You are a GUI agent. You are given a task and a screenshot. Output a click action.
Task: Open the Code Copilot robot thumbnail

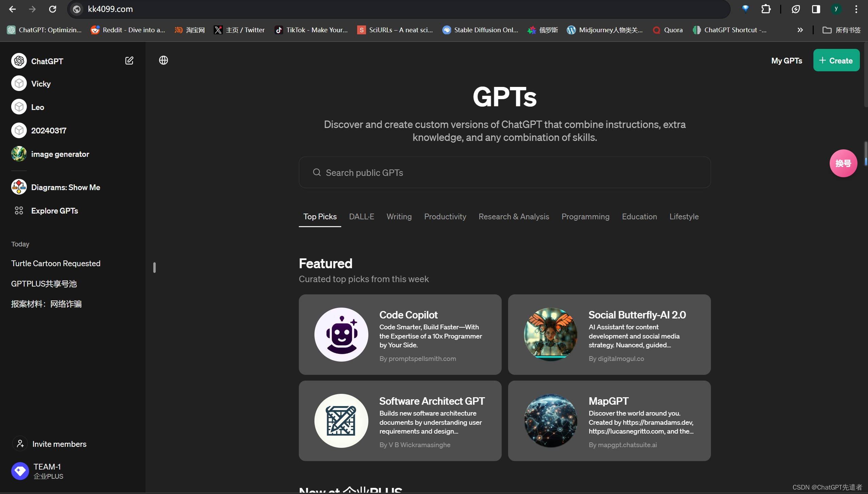[x=341, y=334]
